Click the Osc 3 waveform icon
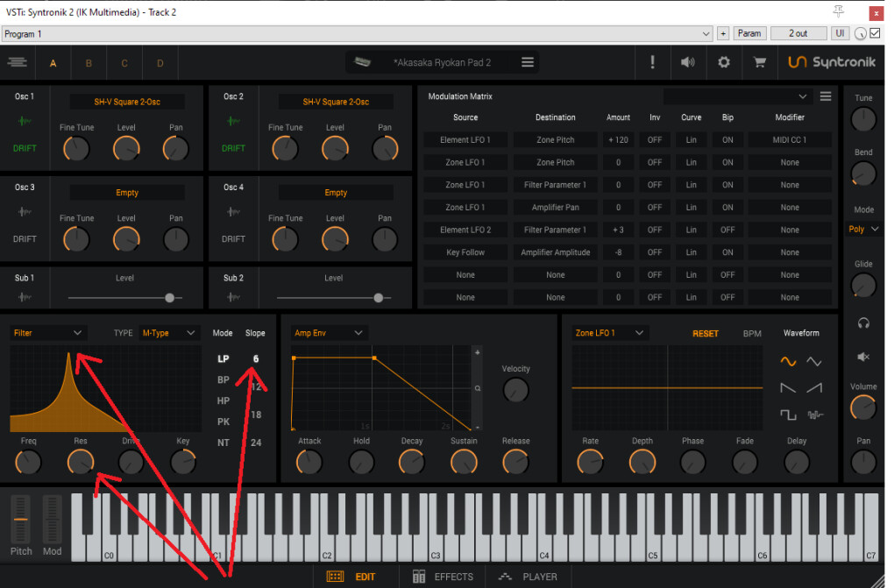Screen dimensions: 894x588 [24, 211]
